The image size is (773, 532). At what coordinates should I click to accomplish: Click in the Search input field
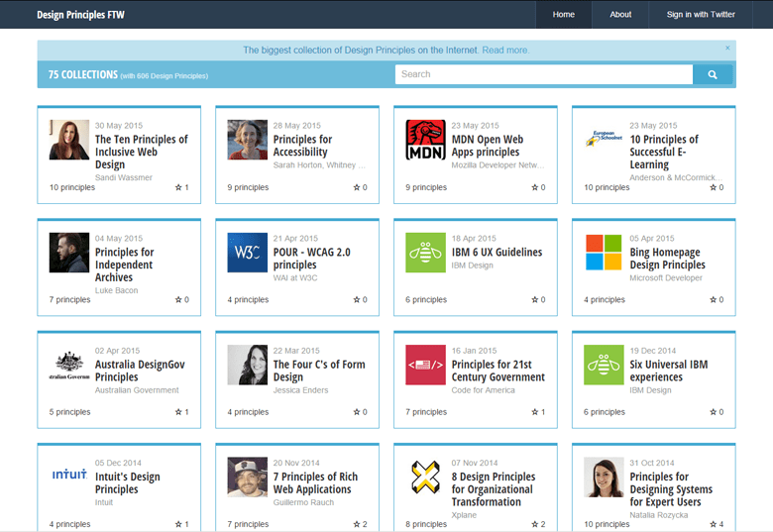tap(544, 74)
